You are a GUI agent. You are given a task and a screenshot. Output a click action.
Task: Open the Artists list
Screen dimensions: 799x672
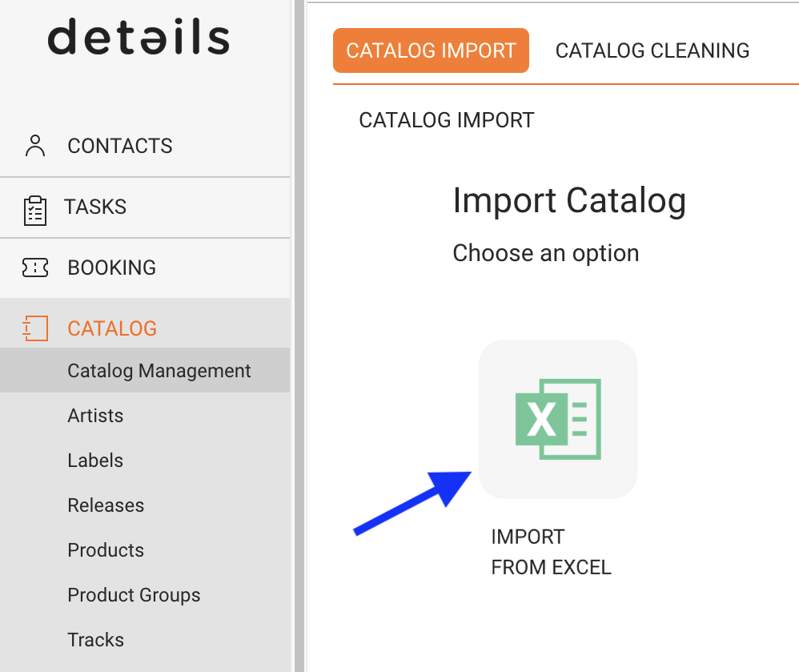coord(95,416)
